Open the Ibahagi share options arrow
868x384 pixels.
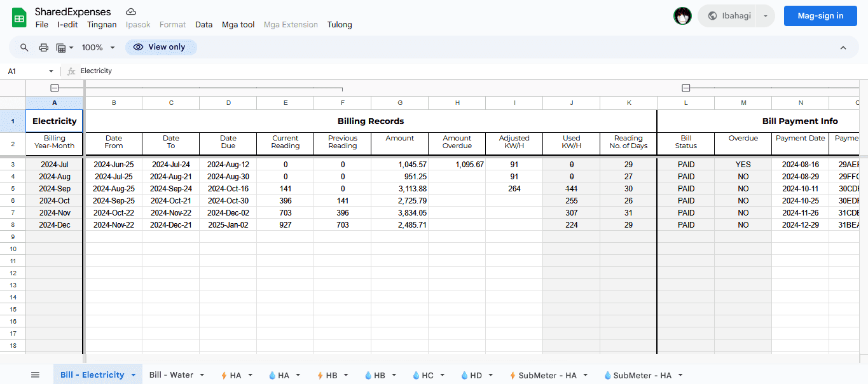click(x=766, y=16)
